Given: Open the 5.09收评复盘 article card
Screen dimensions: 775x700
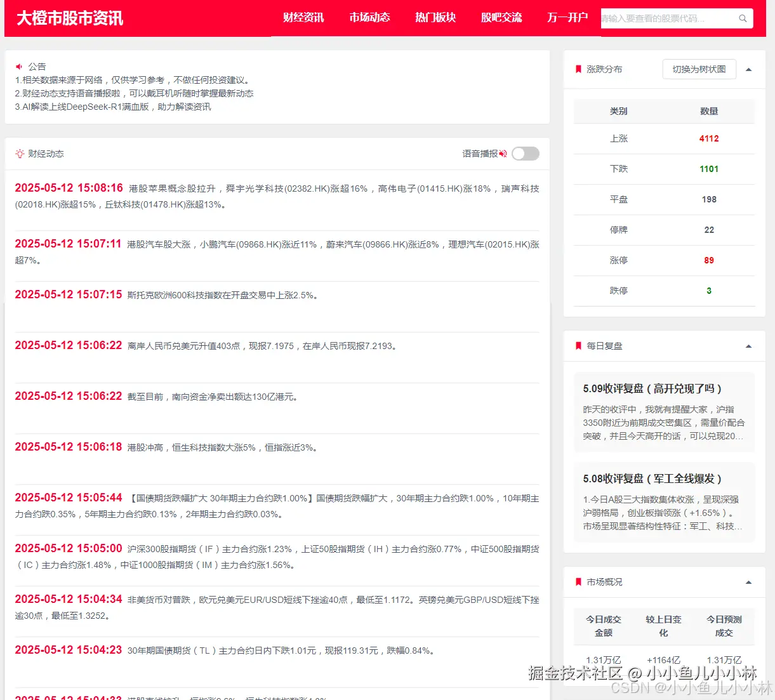Looking at the screenshot, I should point(664,412).
